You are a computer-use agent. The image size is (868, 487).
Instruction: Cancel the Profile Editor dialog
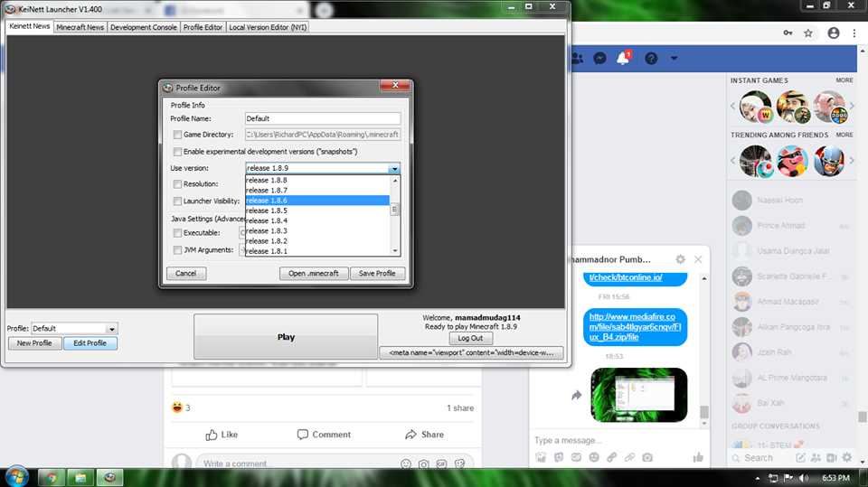(x=186, y=274)
